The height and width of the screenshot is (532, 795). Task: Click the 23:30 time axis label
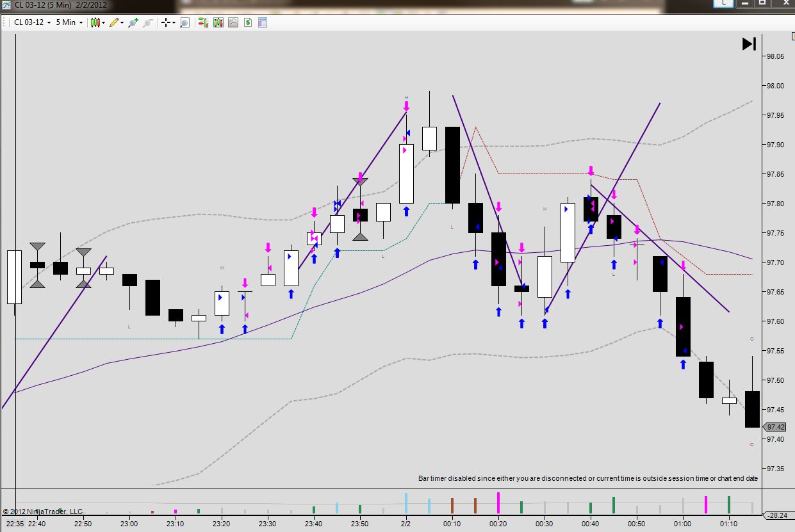pos(268,524)
